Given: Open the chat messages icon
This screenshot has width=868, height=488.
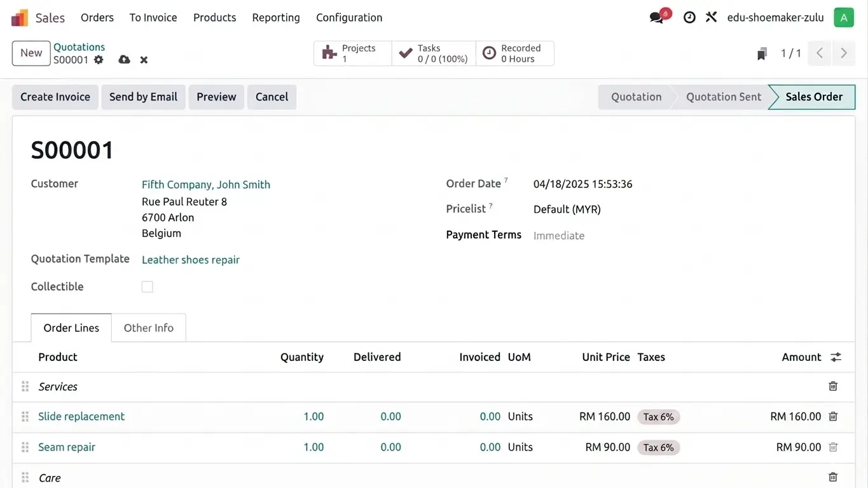Looking at the screenshot, I should click(x=657, y=17).
